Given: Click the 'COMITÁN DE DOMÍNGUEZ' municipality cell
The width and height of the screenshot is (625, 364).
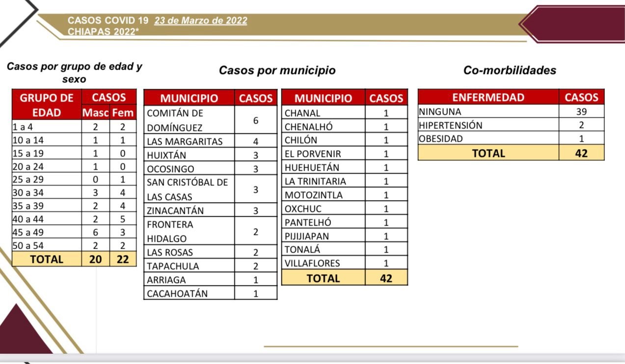Looking at the screenshot, I should 189,120.
